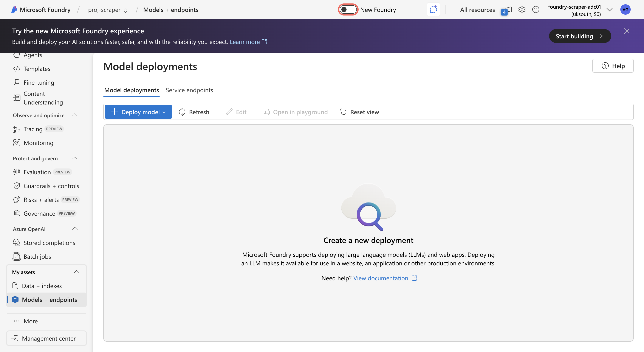Click the Templates code icon
This screenshot has height=352, width=644.
pyautogui.click(x=17, y=69)
